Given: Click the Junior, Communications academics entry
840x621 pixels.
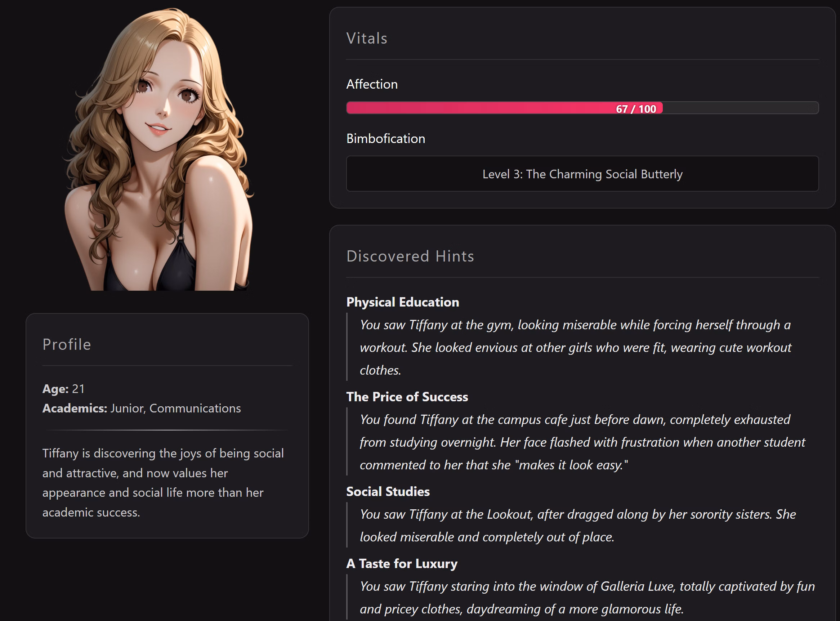Looking at the screenshot, I should [x=141, y=408].
